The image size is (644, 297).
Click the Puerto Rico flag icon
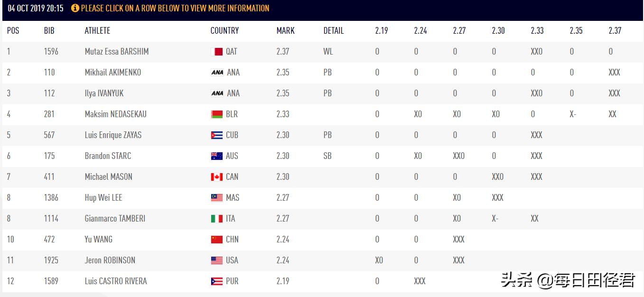coord(216,281)
